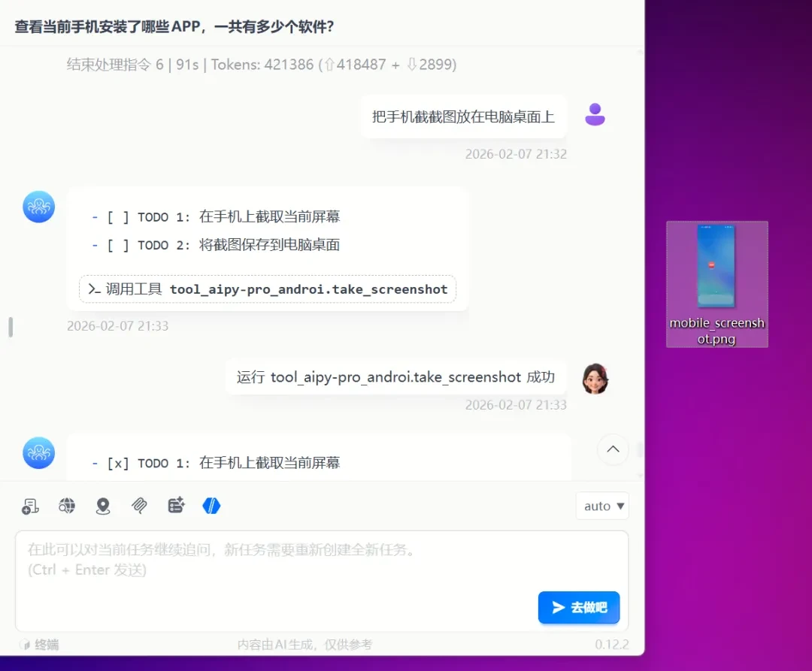The width and height of the screenshot is (812, 671).
Task: Enable the web search globe icon
Action: pos(67,506)
